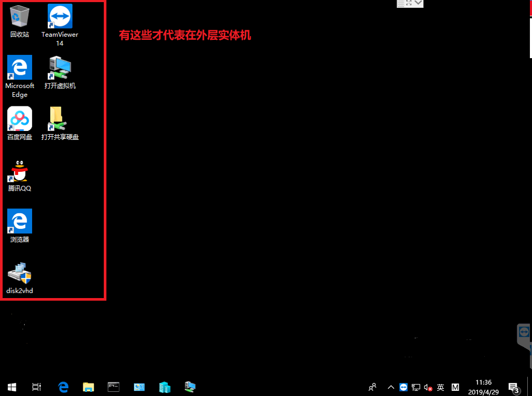The image size is (532, 396).
Task: Open the command prompt taskbar icon
Action: pos(114,387)
